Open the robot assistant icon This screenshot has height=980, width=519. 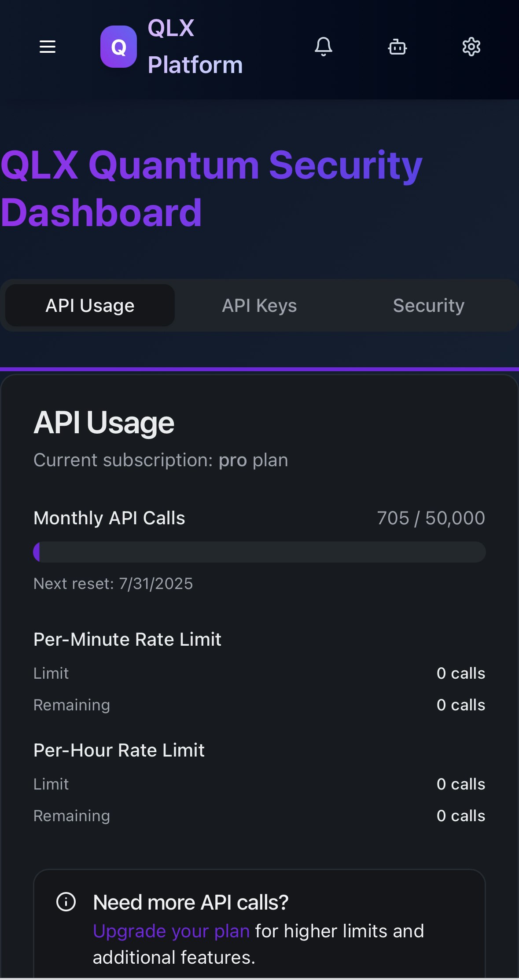coord(398,47)
